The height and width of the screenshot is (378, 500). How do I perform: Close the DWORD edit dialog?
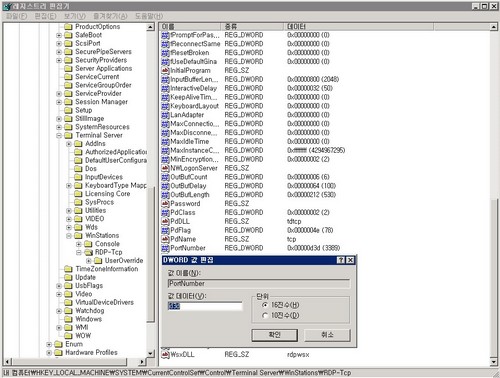[x=350, y=260]
